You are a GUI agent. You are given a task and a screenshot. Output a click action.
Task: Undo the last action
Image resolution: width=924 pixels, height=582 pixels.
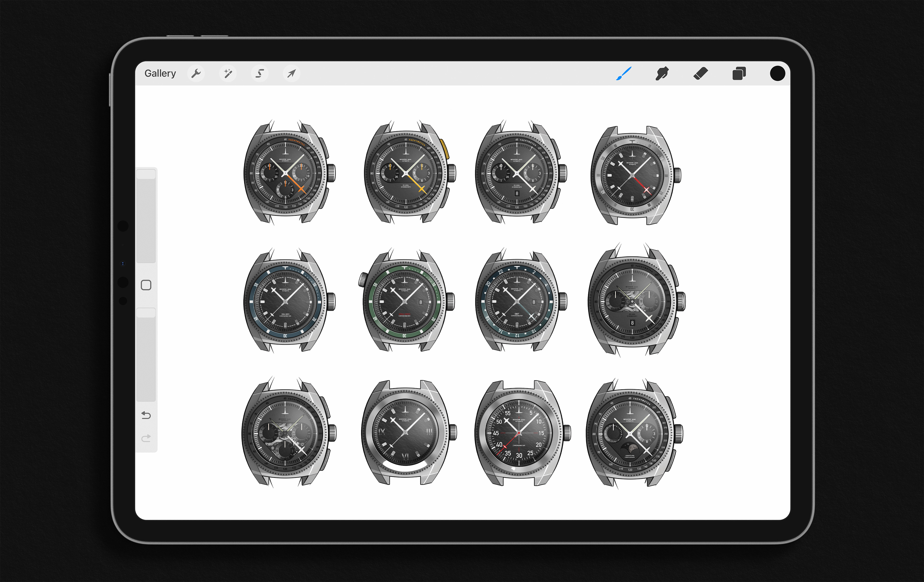(x=146, y=415)
